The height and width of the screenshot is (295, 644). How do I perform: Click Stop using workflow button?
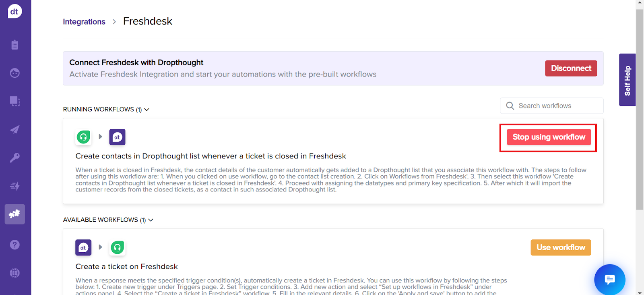549,137
